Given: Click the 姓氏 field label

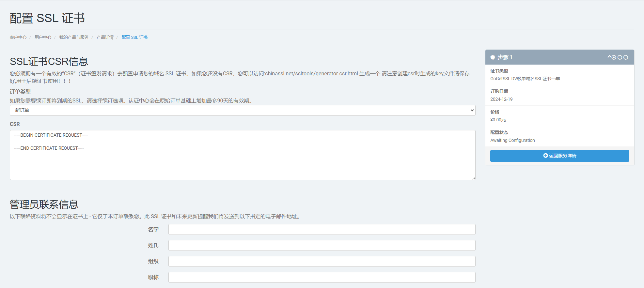Looking at the screenshot, I should pyautogui.click(x=153, y=245).
